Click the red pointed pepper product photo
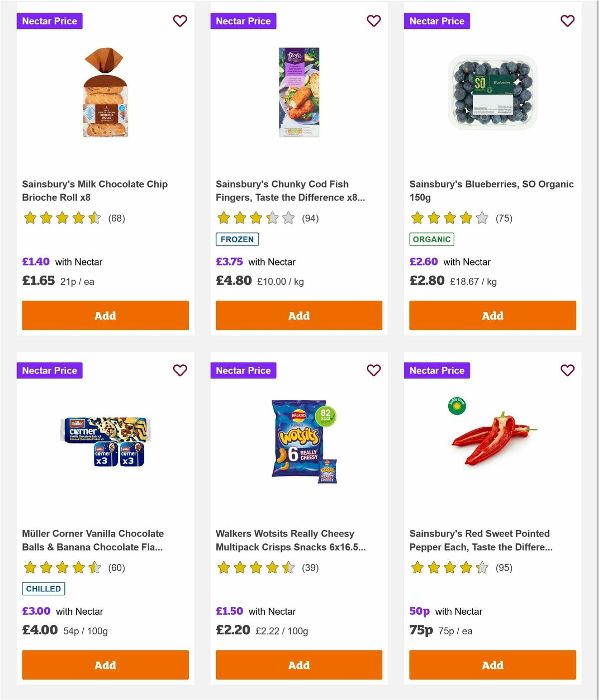The height and width of the screenshot is (700, 599). 493,439
